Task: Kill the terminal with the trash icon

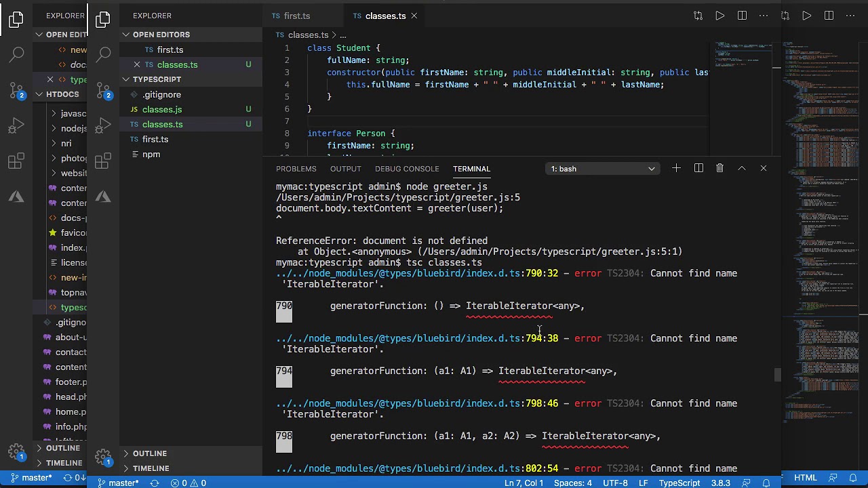Action: click(x=719, y=168)
